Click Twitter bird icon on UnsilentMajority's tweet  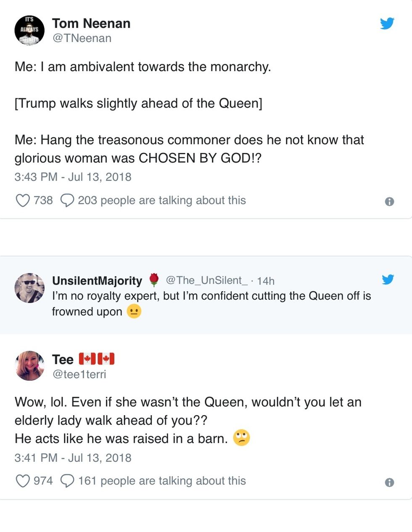pyautogui.click(x=388, y=279)
